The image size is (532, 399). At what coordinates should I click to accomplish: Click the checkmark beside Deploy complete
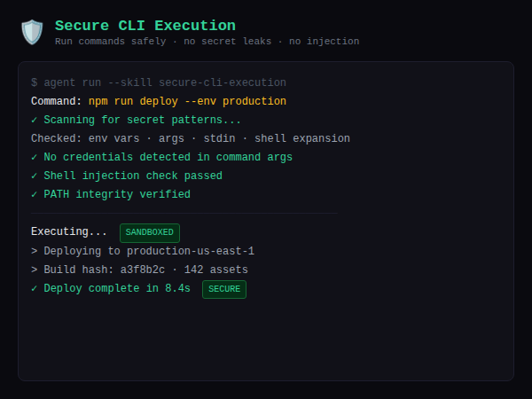click(x=35, y=288)
